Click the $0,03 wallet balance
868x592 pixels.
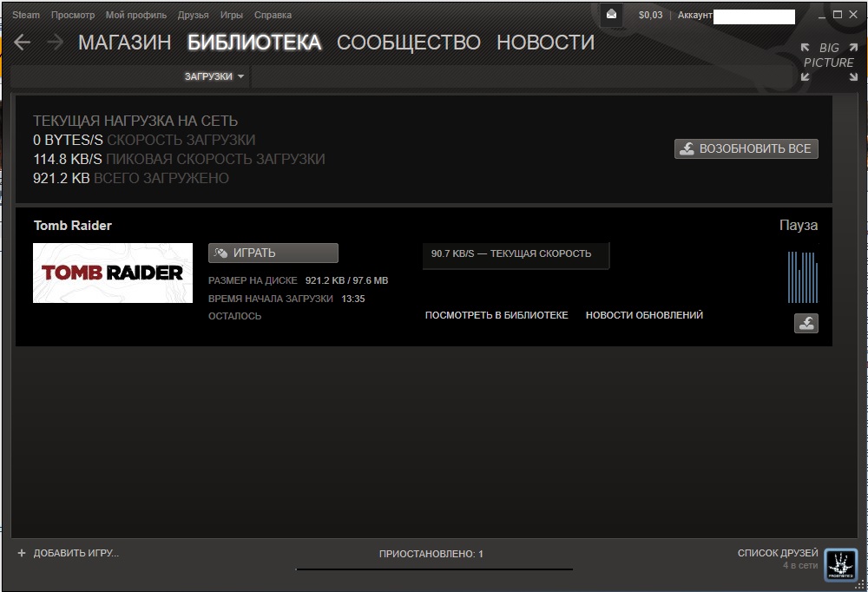[x=650, y=15]
